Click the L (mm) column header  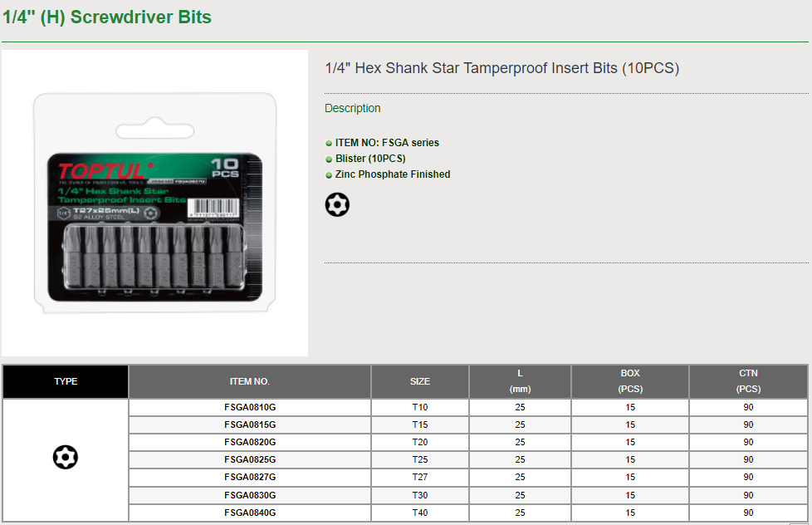(x=520, y=381)
